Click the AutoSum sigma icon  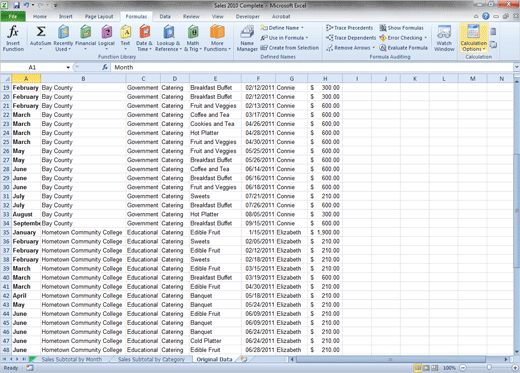tap(41, 32)
